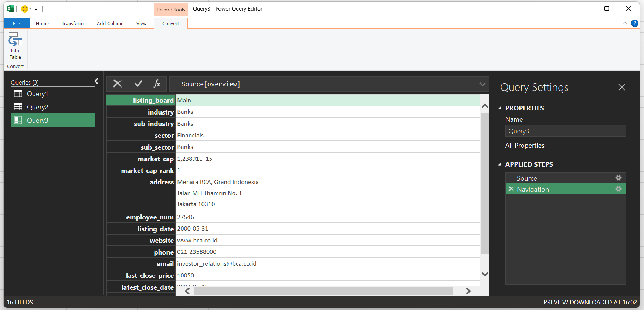The width and height of the screenshot is (644, 310).
Task: Click the Query3 record icon
Action: click(x=18, y=120)
